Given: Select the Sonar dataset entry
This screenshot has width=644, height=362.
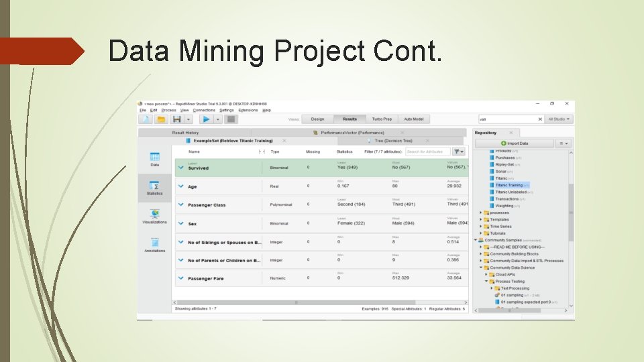Looking at the screenshot, I should pos(500,172).
